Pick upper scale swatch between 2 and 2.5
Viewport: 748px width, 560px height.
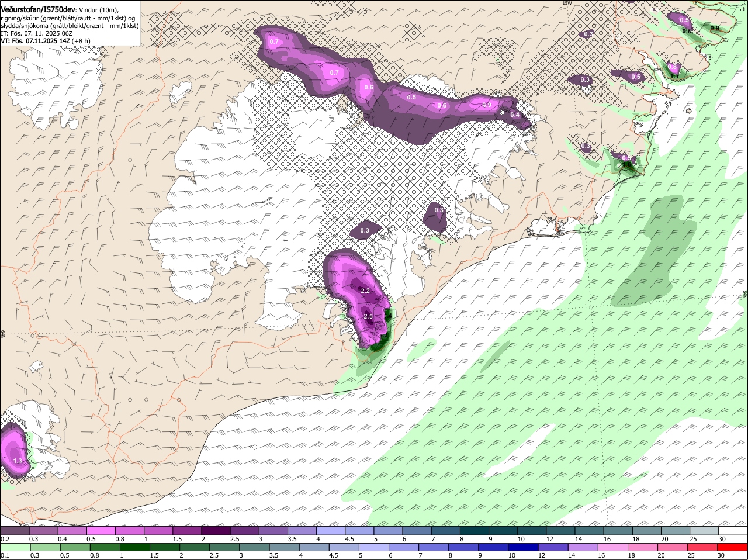pyautogui.click(x=216, y=531)
